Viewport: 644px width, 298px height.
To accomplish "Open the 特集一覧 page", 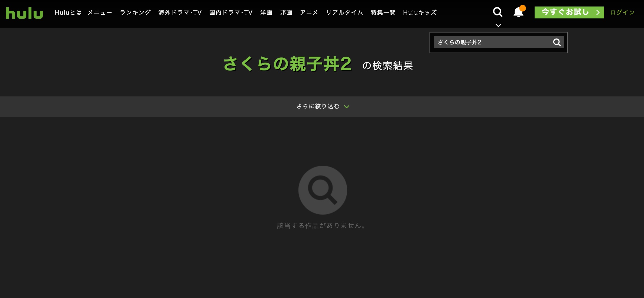I will (383, 12).
